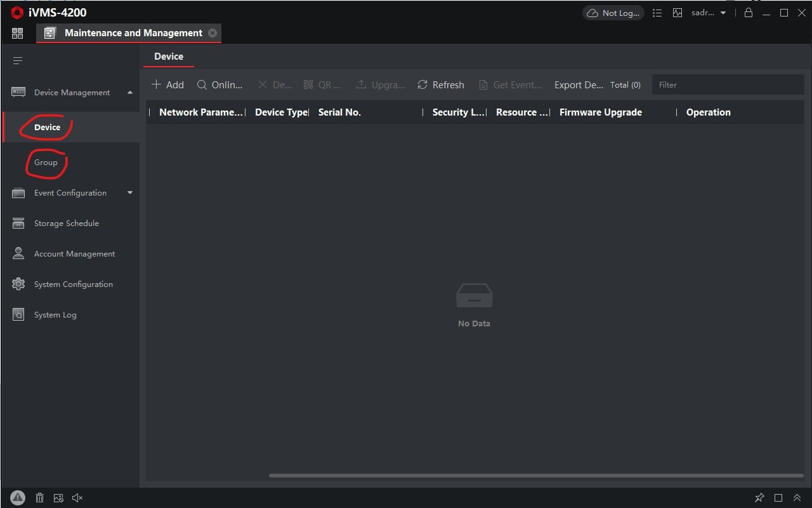Select Group in the sidebar
Viewport: 812px width, 508px height.
coord(70,163)
